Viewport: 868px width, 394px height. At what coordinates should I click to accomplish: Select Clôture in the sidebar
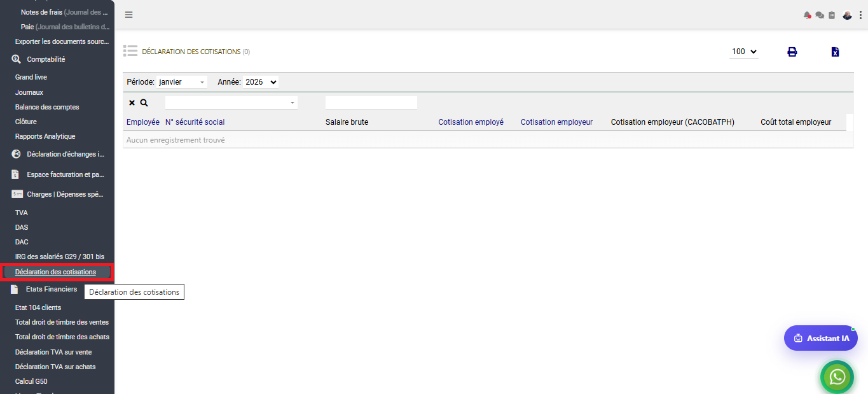coord(26,122)
